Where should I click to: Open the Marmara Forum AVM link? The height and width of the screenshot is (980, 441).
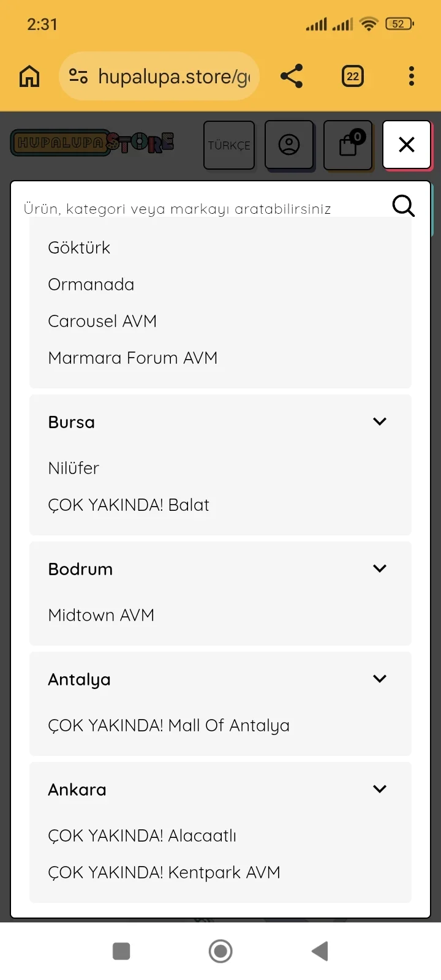point(133,358)
